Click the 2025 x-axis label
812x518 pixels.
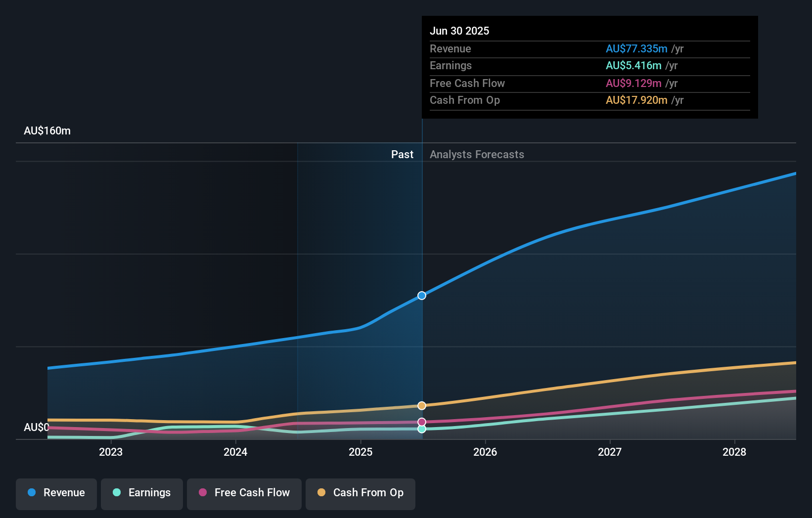click(x=361, y=452)
